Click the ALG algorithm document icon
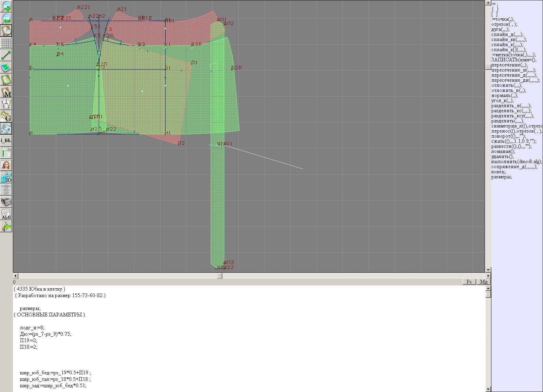 coord(6,214)
